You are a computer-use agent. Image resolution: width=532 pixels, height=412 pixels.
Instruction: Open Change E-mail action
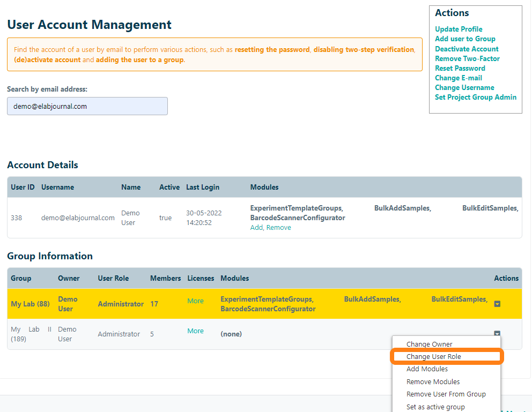[x=458, y=78]
